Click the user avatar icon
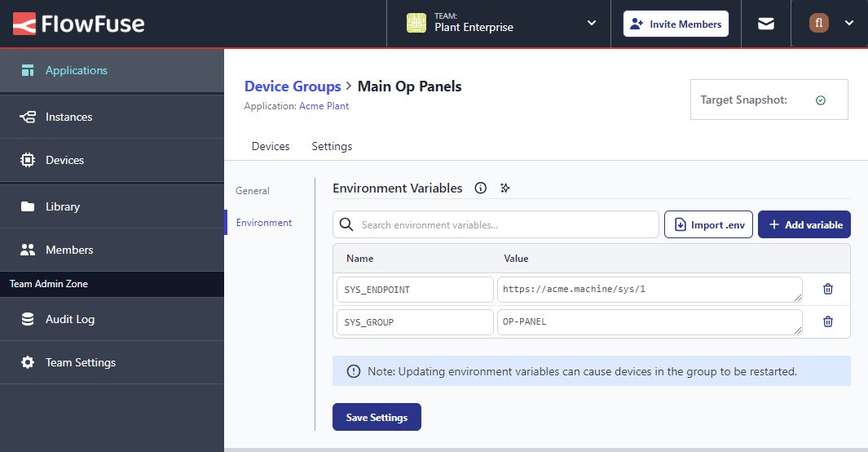The image size is (868, 452). click(819, 24)
